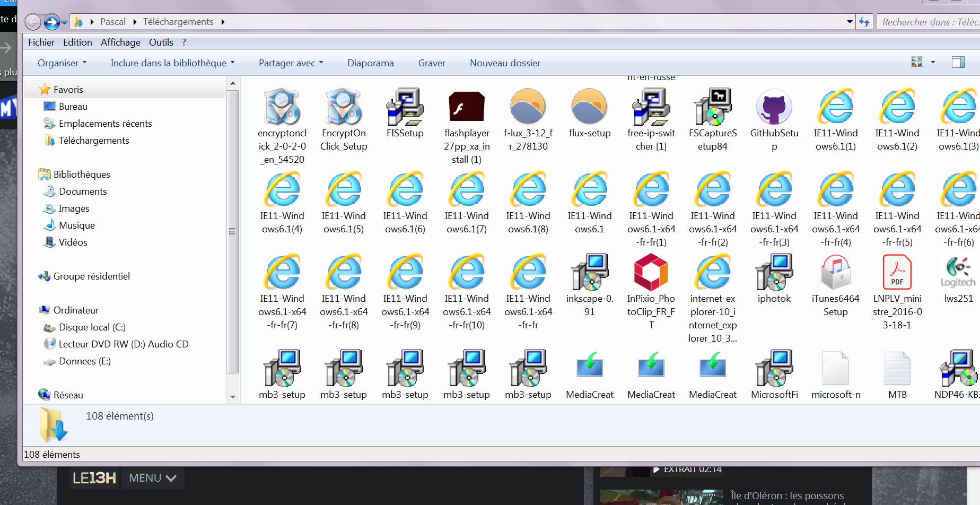The width and height of the screenshot is (980, 505).
Task: Select the flashplayer27pp_xa_install (1) icon
Action: [467, 107]
